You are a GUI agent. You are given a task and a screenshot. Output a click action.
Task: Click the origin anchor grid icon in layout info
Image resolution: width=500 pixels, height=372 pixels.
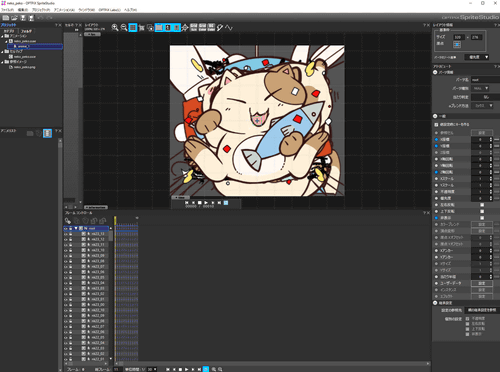coord(457,44)
